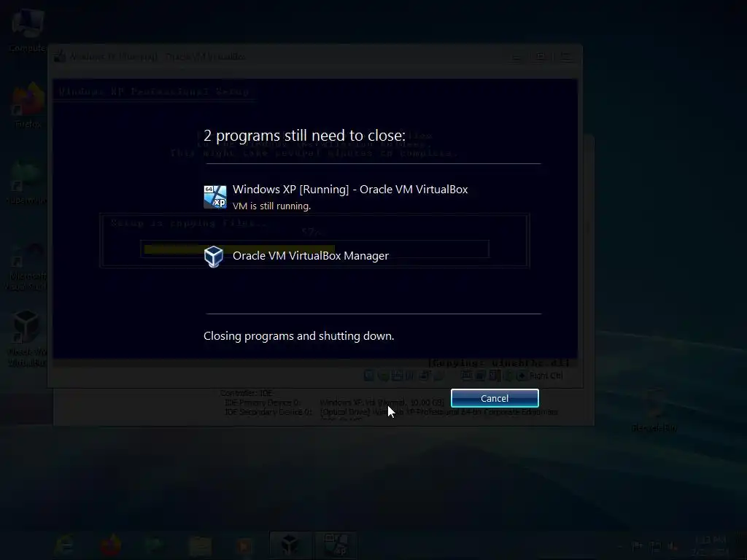Cancel the shutdown process
The height and width of the screenshot is (560, 747).
click(495, 398)
